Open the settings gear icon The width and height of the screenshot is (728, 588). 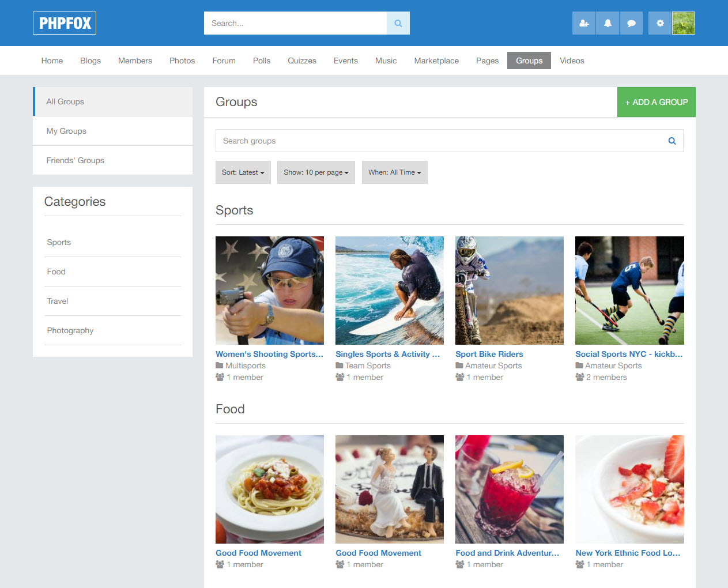660,24
